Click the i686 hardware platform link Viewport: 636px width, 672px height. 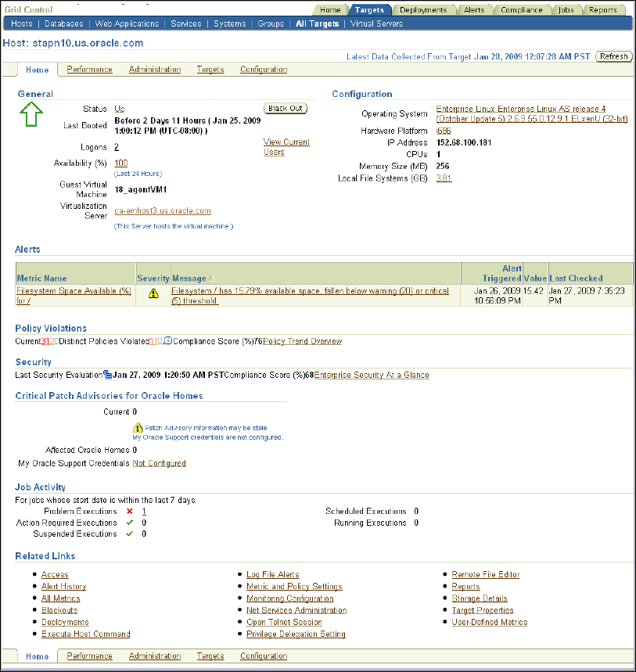pyautogui.click(x=443, y=131)
